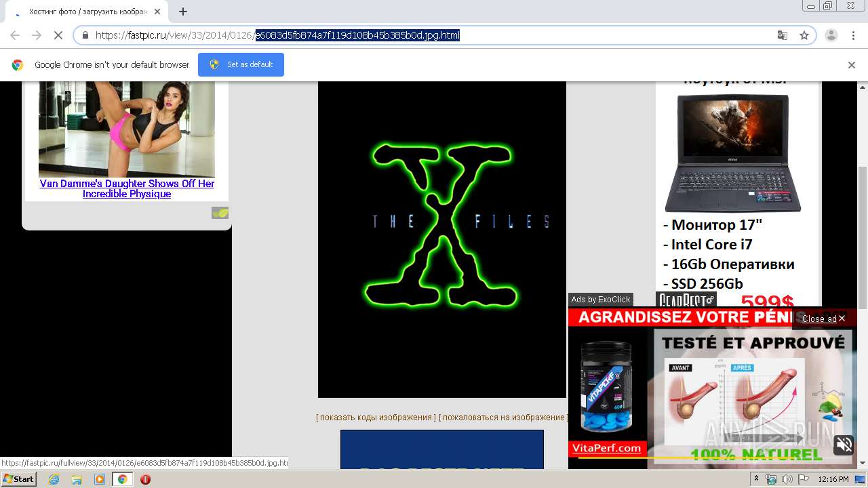Screen dimensions: 868x488
Task: Open a new tab
Action: [x=183, y=12]
